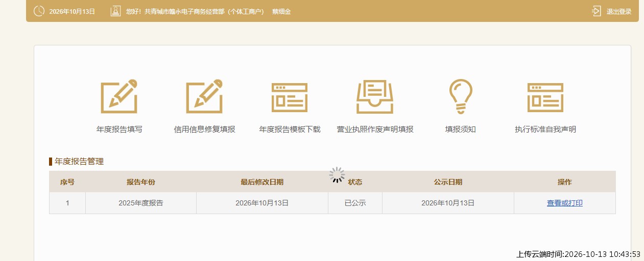Click the 公示日期 column header
This screenshot has width=644, height=261.
(448, 182)
